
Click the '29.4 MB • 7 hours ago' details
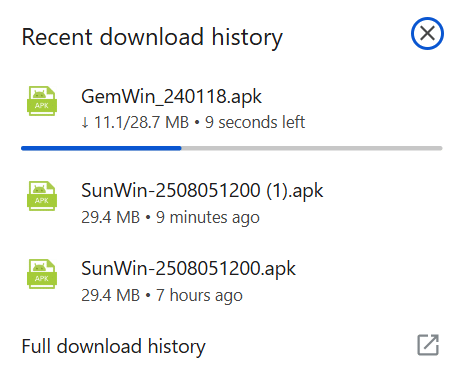162,295
